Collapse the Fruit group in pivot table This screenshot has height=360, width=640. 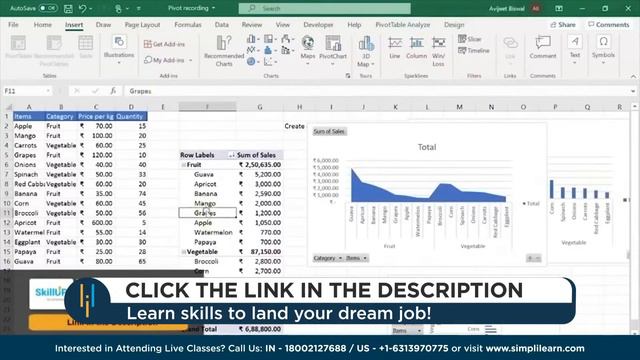(184, 165)
